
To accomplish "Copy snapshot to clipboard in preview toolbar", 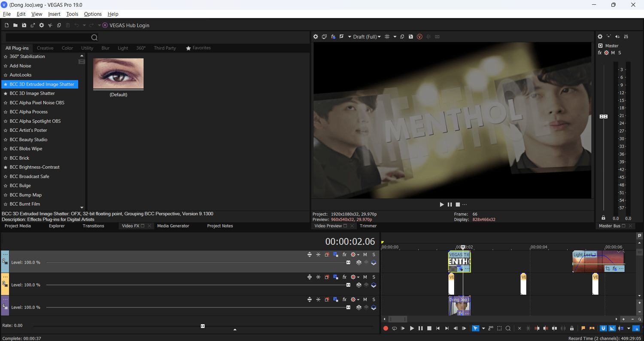I will tap(402, 37).
